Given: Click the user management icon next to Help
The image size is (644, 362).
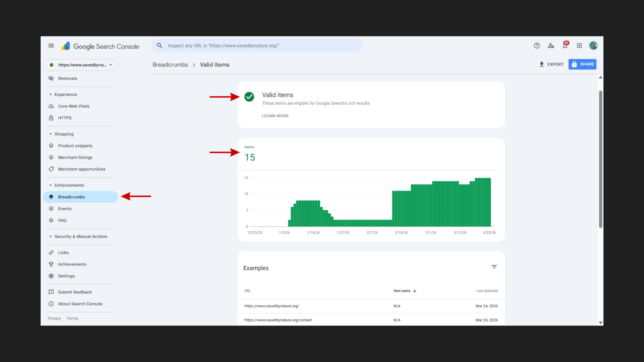Looking at the screenshot, I should click(x=551, y=45).
